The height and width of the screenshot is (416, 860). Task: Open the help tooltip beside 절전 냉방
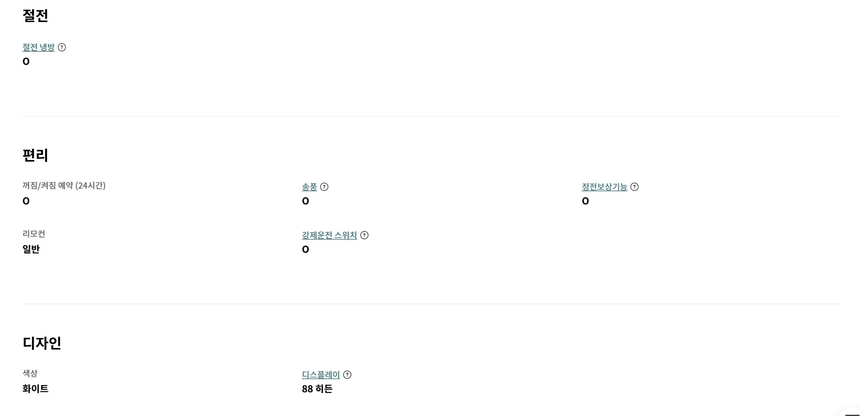point(62,47)
